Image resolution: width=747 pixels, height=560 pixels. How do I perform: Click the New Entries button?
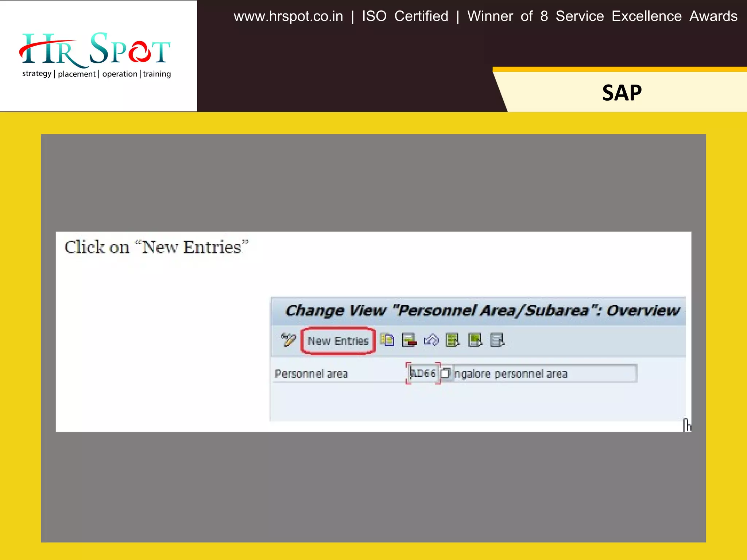338,341
